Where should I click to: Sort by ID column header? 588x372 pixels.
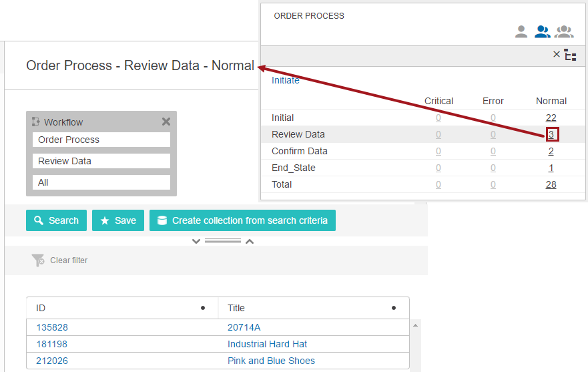tap(41, 308)
